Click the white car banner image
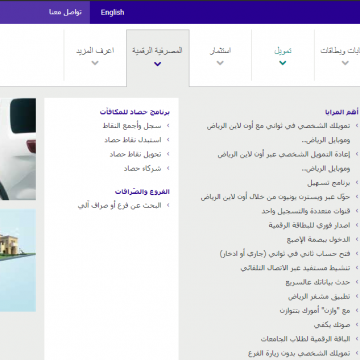 pyautogui.click(x=18, y=149)
